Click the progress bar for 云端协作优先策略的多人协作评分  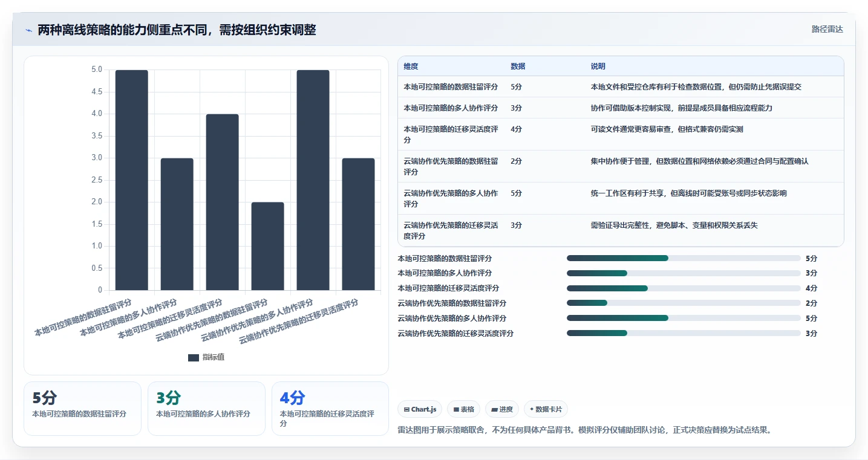click(x=684, y=318)
